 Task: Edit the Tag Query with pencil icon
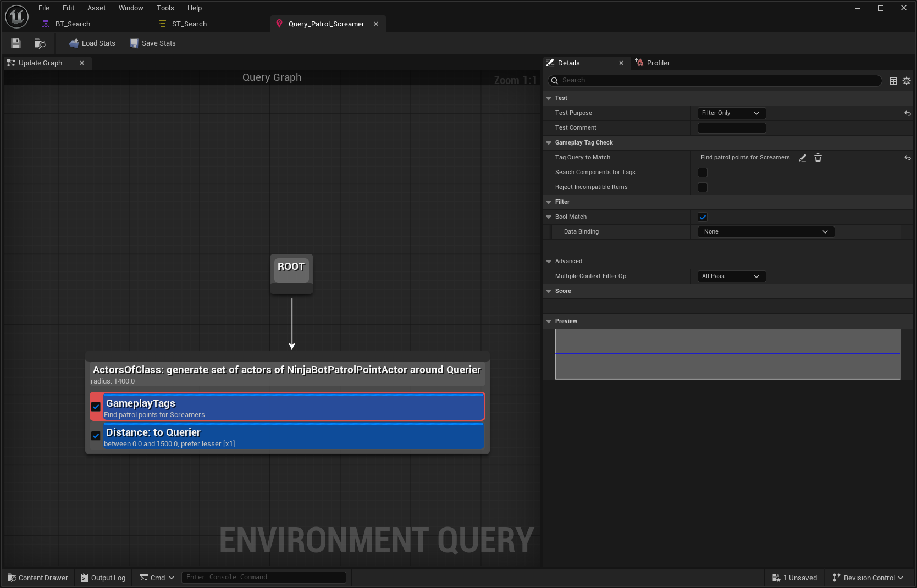click(x=803, y=158)
